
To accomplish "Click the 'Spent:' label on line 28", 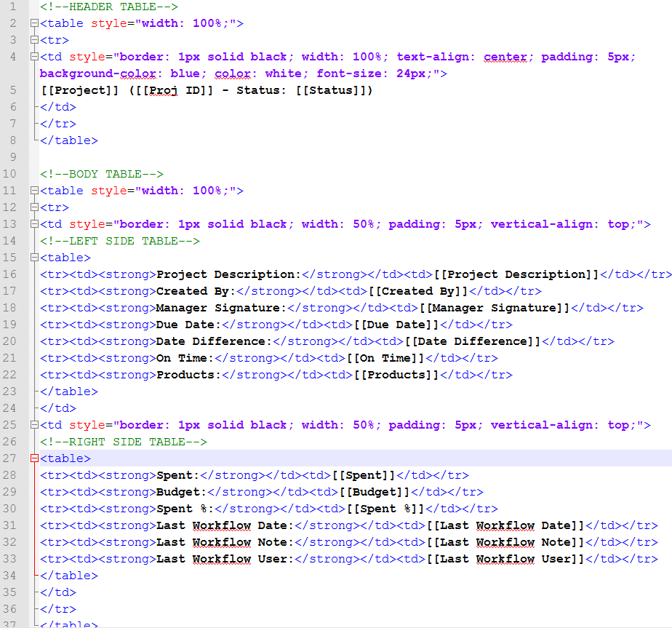I will point(178,475).
